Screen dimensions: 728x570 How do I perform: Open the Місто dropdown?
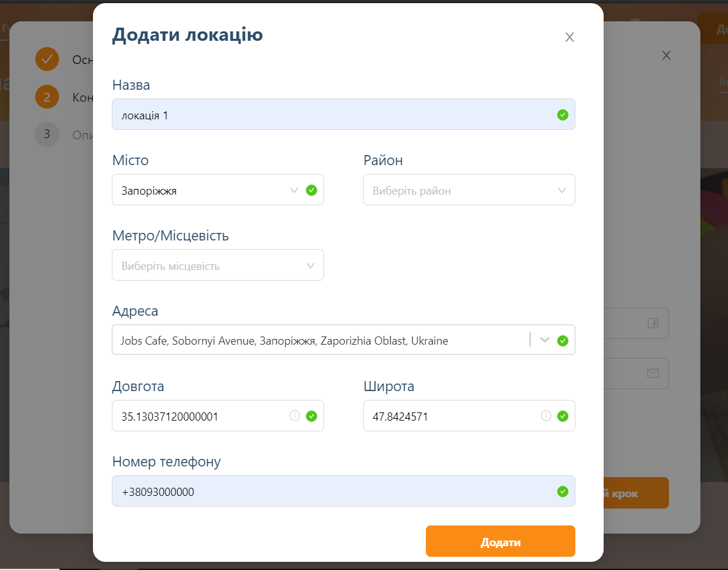point(218,190)
